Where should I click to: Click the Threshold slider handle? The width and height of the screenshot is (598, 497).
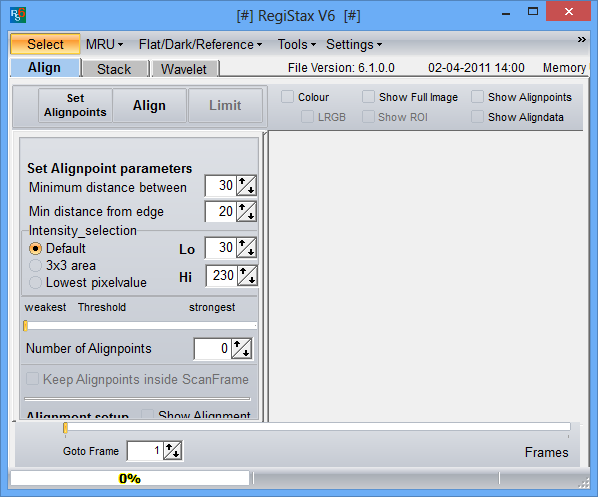click(26, 326)
